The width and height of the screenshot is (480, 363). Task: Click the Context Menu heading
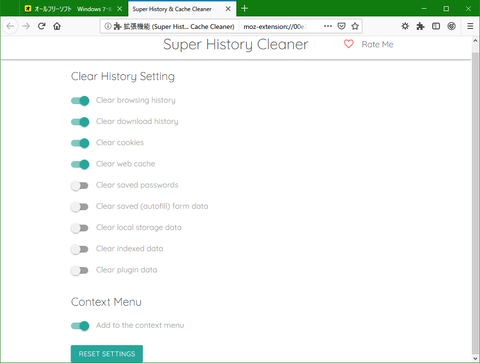click(x=106, y=302)
